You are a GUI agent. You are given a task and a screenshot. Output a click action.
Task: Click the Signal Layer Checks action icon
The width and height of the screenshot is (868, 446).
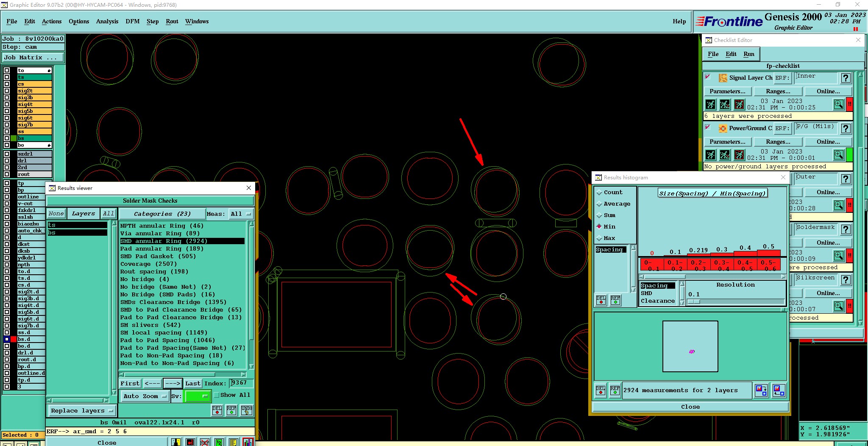point(723,78)
